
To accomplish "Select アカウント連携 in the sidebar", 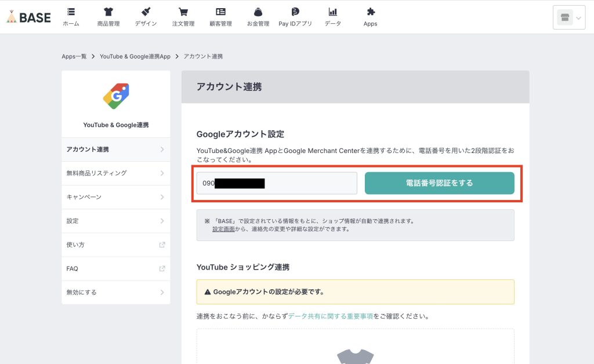I will tap(116, 150).
